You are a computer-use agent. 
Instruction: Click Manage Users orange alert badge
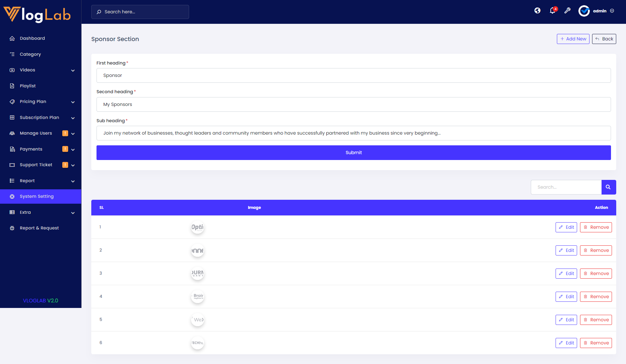pyautogui.click(x=65, y=133)
